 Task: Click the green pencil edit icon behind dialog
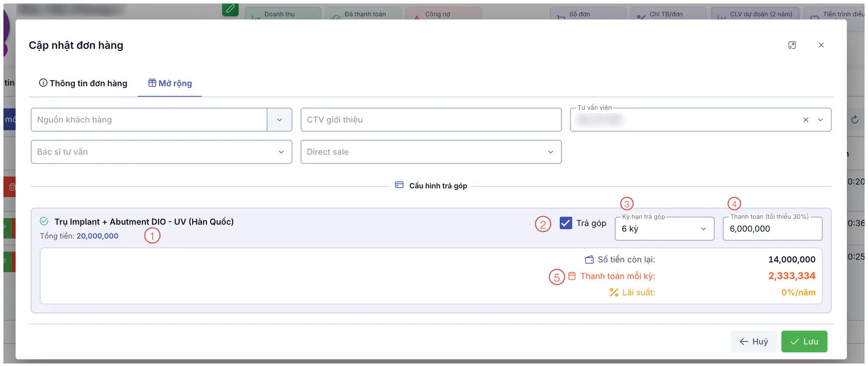[231, 9]
